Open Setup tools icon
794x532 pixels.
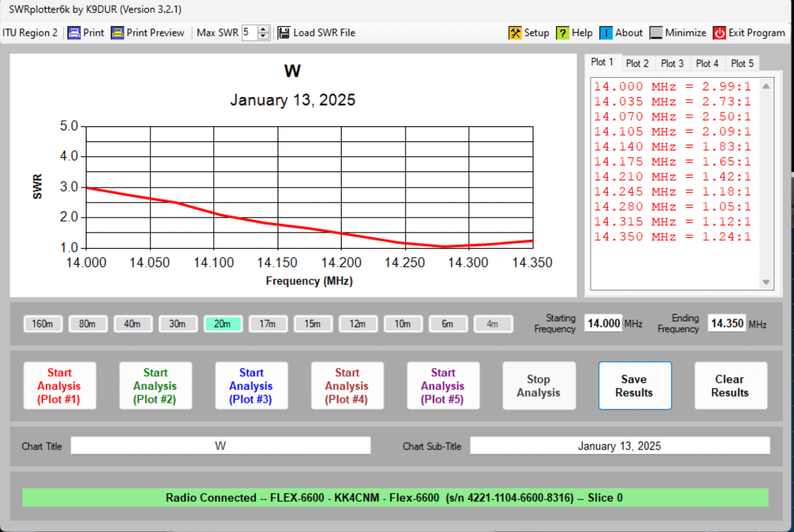pos(515,33)
